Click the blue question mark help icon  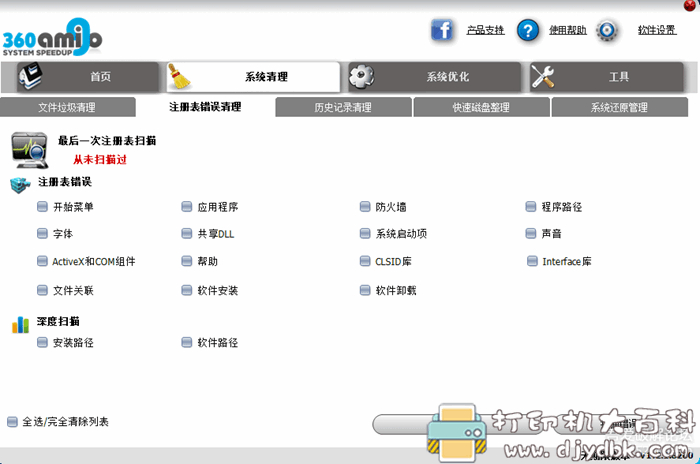[x=528, y=30]
